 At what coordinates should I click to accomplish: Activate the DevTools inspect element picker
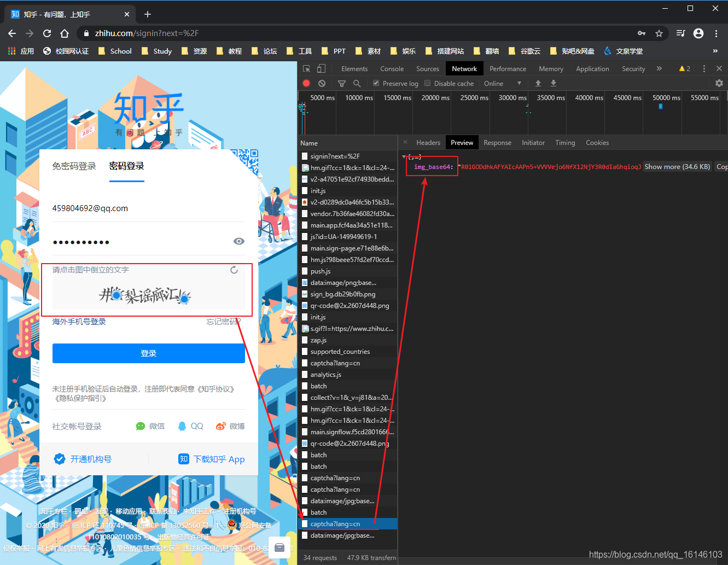[307, 68]
